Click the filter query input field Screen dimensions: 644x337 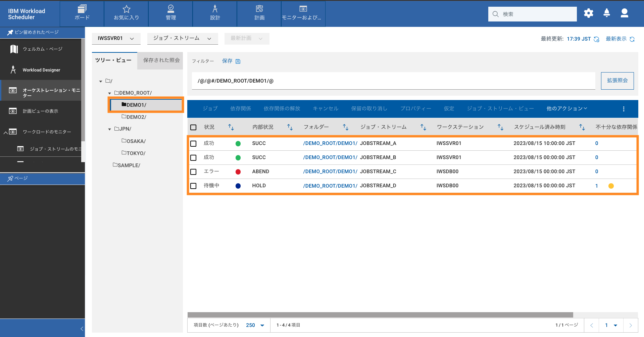click(x=394, y=81)
